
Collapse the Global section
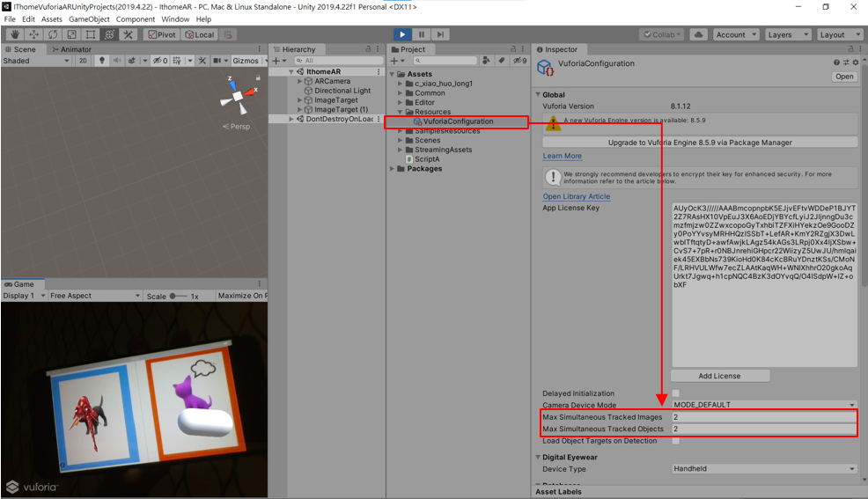(538, 94)
